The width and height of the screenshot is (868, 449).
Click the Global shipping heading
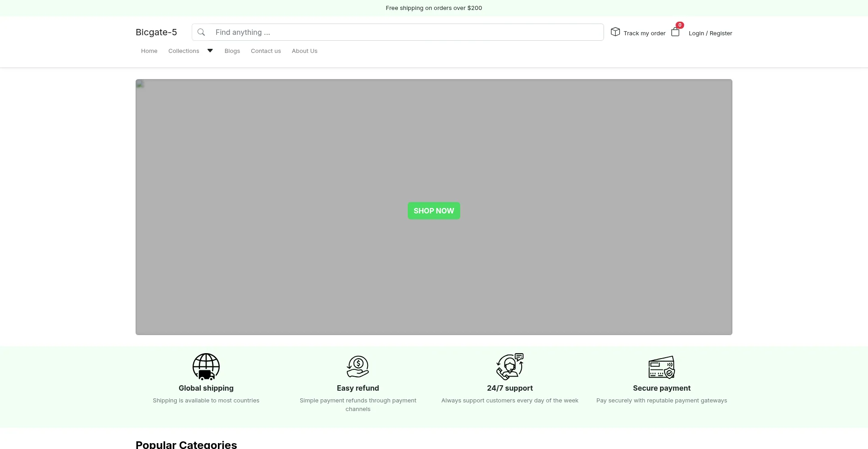(206, 388)
